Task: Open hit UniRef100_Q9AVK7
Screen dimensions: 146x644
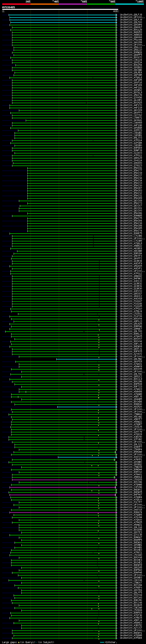Action: [x=131, y=27]
